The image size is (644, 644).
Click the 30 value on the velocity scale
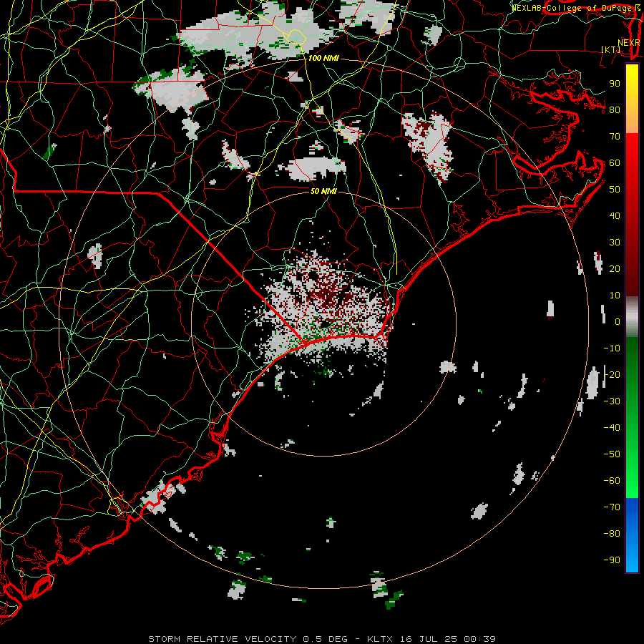[x=615, y=243]
